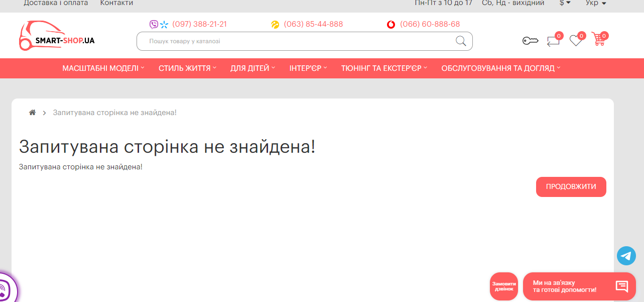Open the Тюнінг та екстер'єр menu
This screenshot has height=302, width=644.
[x=384, y=68]
